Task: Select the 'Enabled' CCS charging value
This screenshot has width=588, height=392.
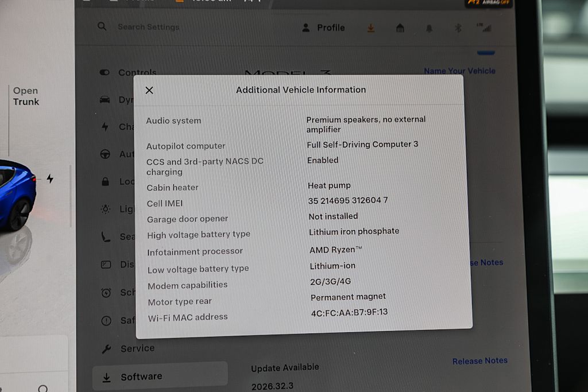Action: (323, 160)
